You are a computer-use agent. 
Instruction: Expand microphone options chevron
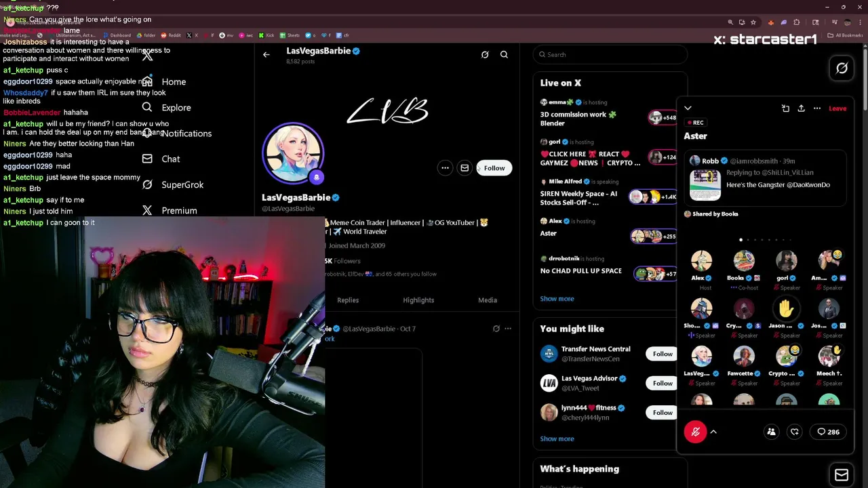pos(713,432)
